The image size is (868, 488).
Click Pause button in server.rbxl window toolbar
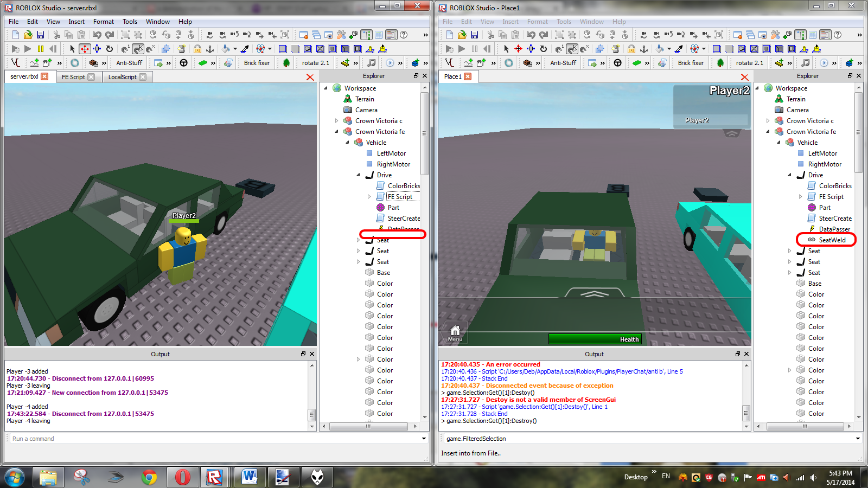click(41, 49)
